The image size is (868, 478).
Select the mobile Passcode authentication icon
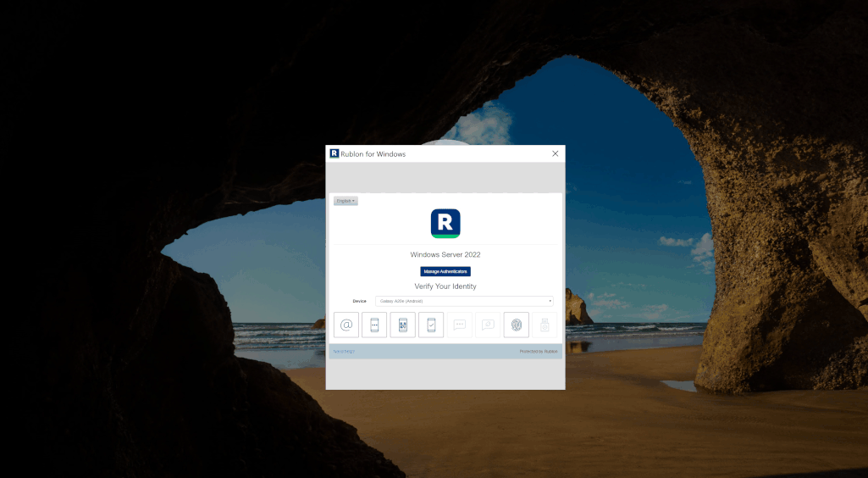374,325
